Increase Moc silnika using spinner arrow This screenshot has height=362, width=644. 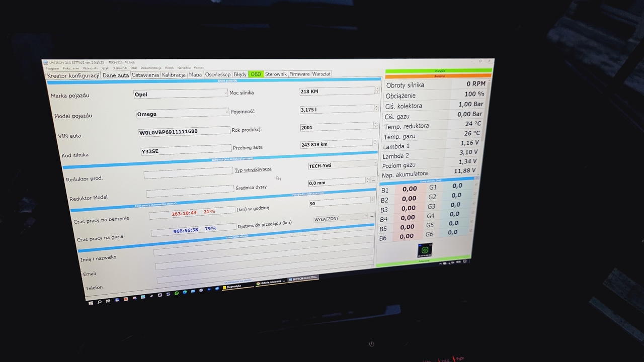point(377,89)
